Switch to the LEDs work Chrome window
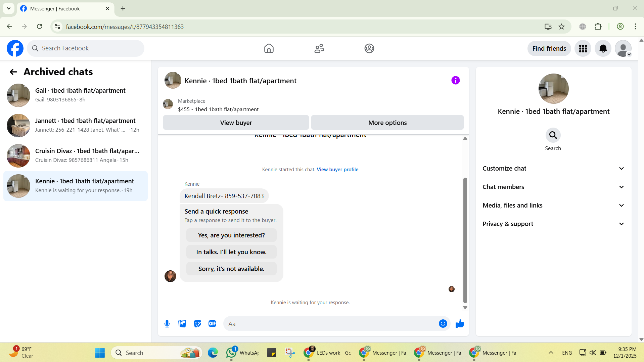 (x=327, y=353)
